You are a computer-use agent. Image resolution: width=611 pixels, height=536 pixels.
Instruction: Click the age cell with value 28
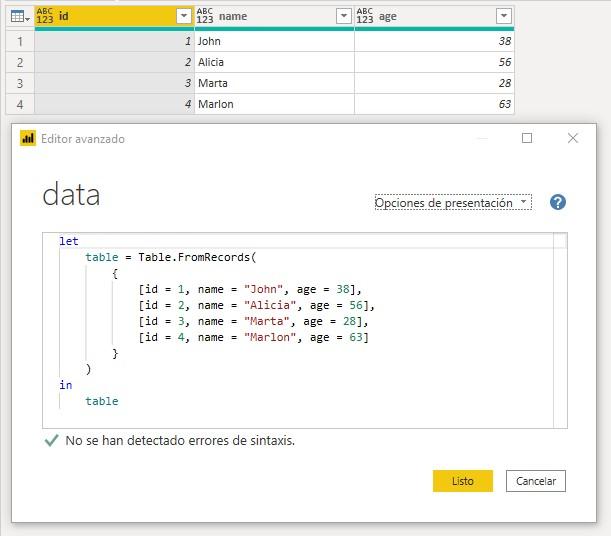tap(434, 83)
